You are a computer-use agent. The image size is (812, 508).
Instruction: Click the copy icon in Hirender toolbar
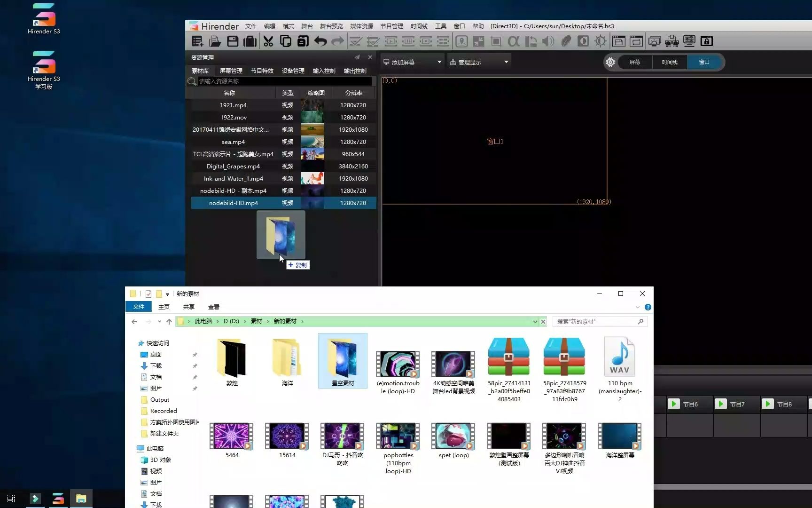[x=285, y=41]
